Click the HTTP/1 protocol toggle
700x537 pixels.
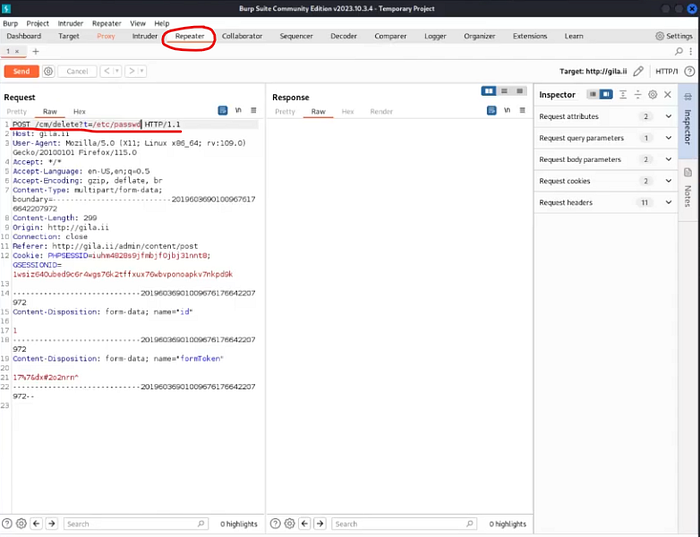(x=667, y=71)
